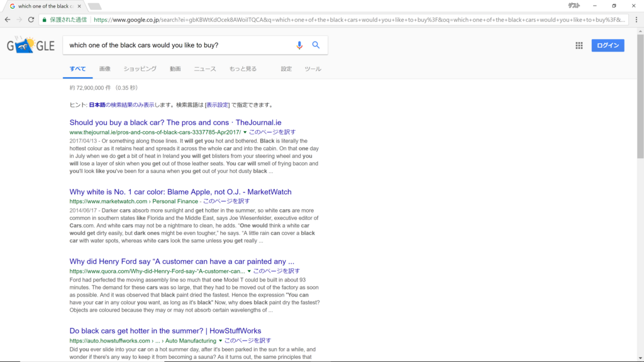644x362 pixels.
Task: Restore down the Chrome window
Action: tap(614, 6)
